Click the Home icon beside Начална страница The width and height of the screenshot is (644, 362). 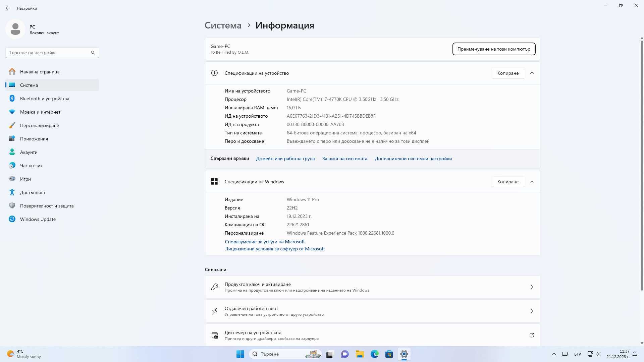click(12, 71)
